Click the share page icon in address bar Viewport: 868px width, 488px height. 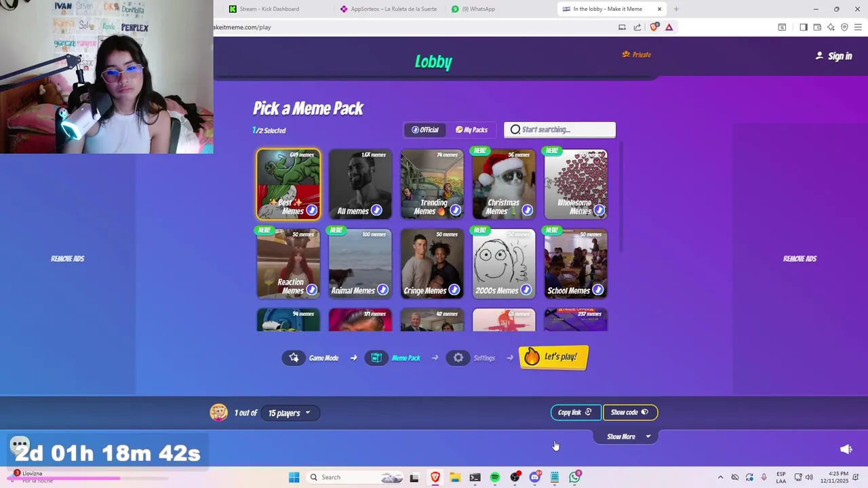tap(637, 27)
